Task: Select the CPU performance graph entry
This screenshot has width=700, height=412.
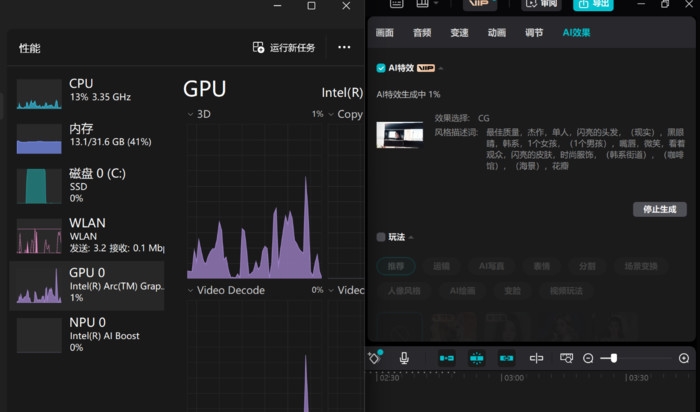Action: [87, 93]
